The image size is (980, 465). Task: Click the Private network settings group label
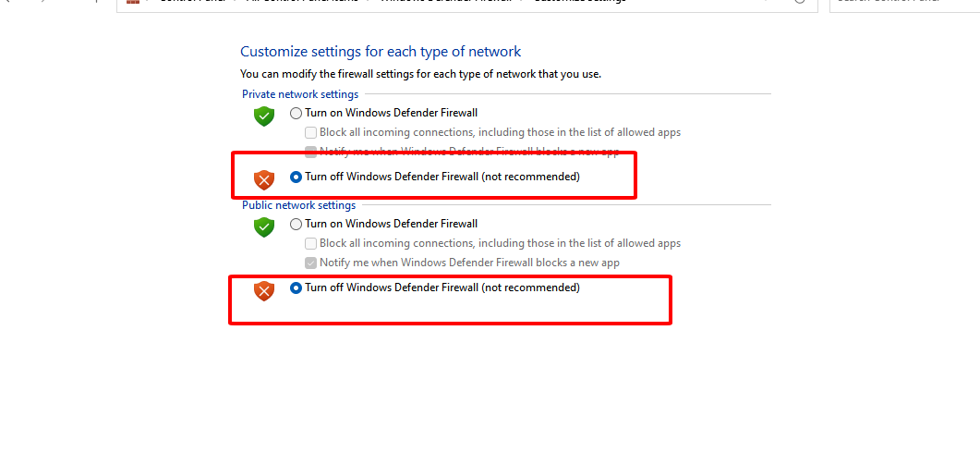tap(300, 94)
